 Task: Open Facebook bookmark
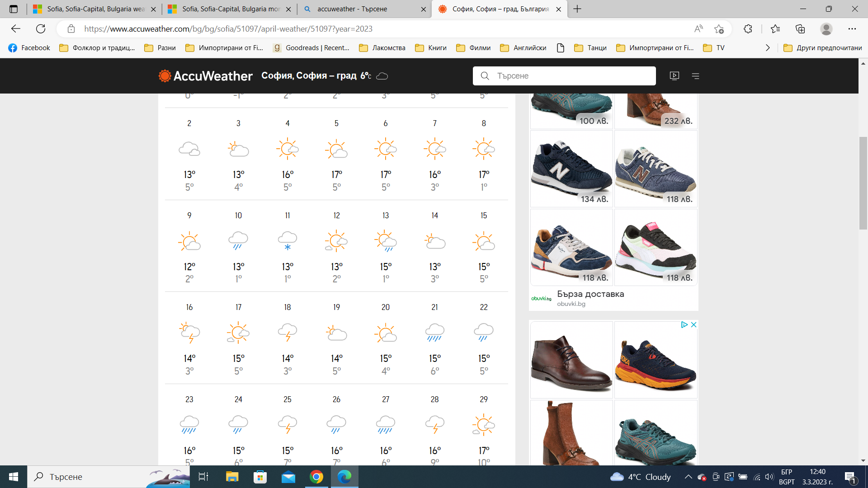(x=29, y=48)
